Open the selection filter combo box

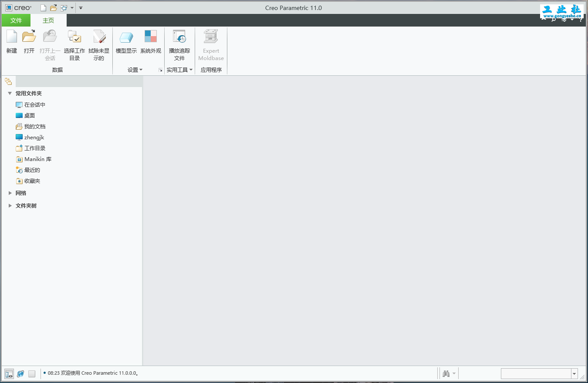click(x=539, y=373)
